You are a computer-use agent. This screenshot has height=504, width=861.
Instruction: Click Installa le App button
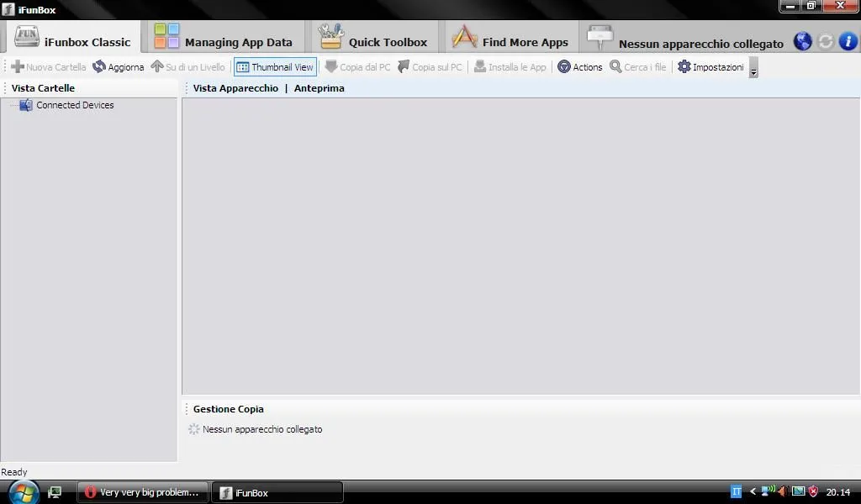[510, 67]
